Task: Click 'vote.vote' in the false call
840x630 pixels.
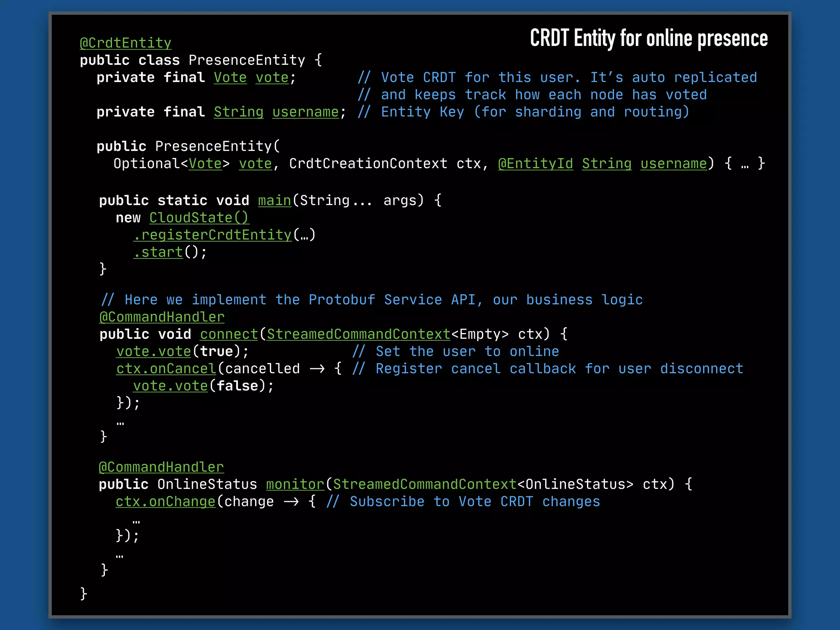Action: point(170,386)
